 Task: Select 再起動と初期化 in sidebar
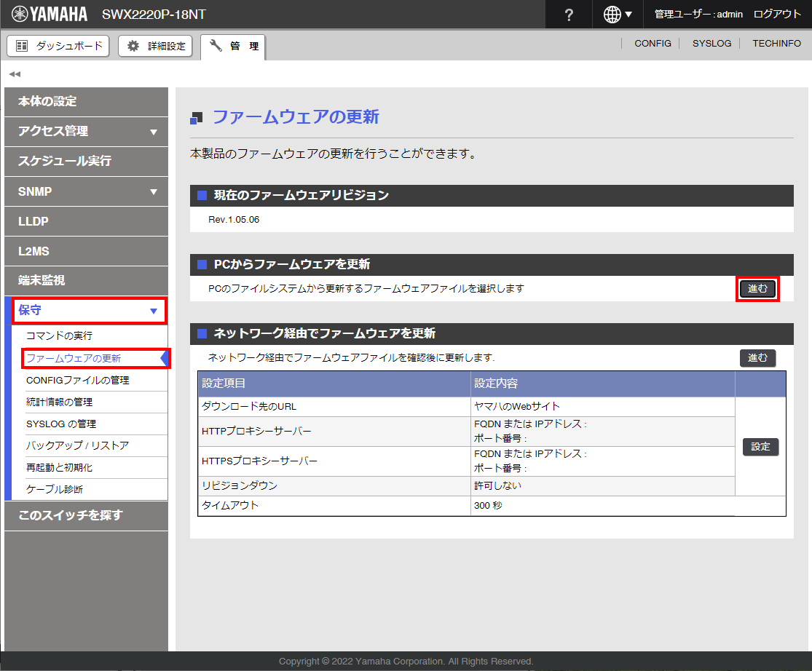click(x=59, y=467)
